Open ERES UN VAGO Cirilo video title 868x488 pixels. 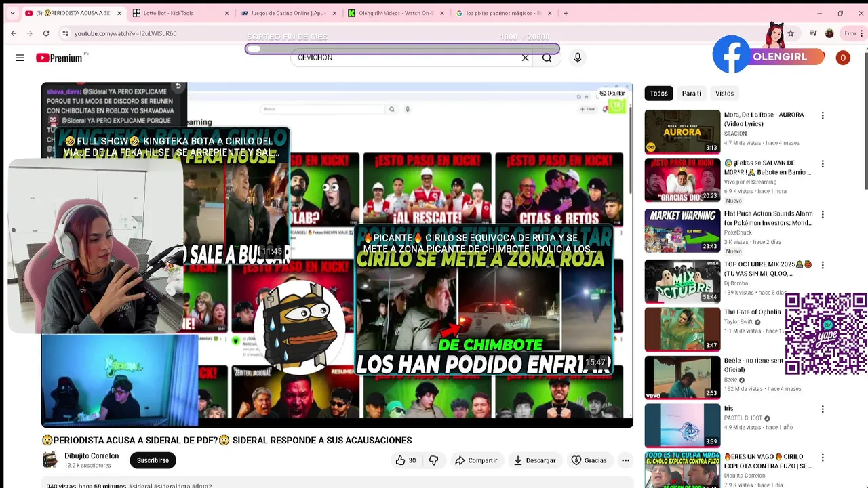coord(768,462)
